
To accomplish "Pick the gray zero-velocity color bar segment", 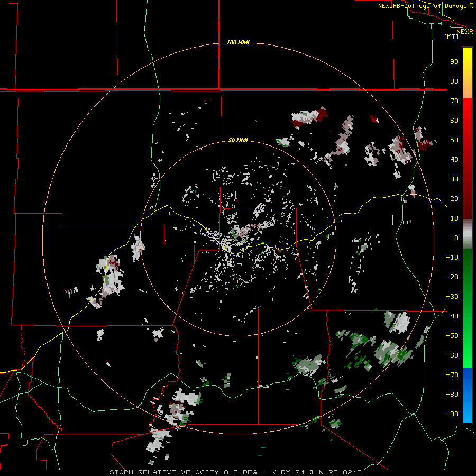I will 467,234.
